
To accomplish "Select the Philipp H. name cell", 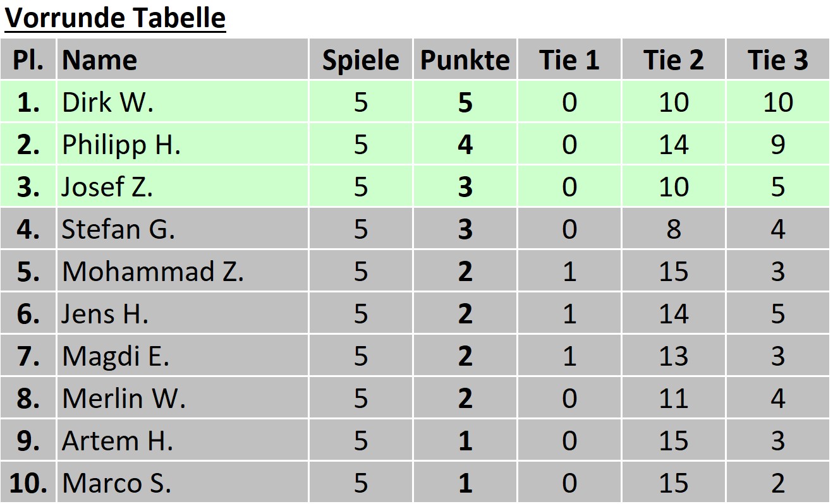I will [121, 145].
